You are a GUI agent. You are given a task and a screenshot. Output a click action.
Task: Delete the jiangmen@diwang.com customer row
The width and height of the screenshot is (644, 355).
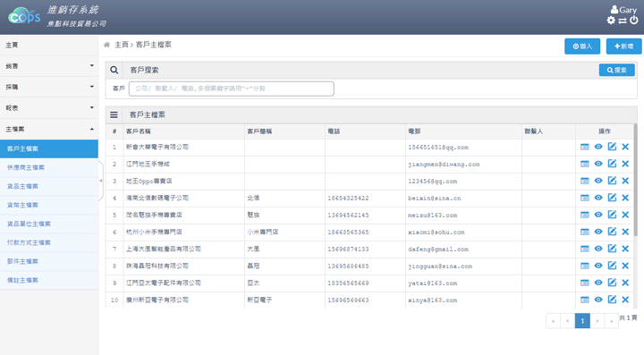(x=625, y=164)
